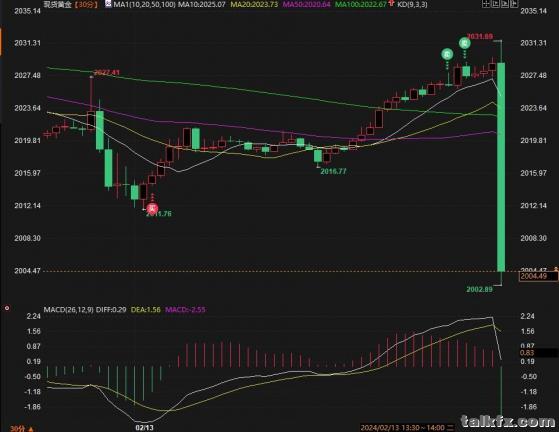
Task: Click the 2016.77 low price label
Action: [x=333, y=171]
